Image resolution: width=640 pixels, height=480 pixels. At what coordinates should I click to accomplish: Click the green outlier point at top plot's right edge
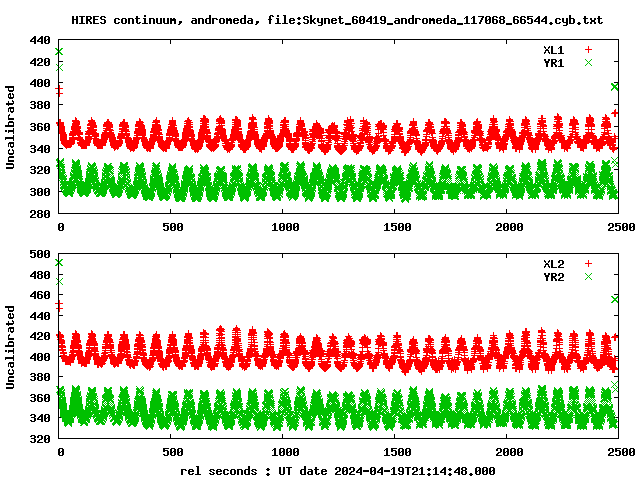[x=615, y=87]
